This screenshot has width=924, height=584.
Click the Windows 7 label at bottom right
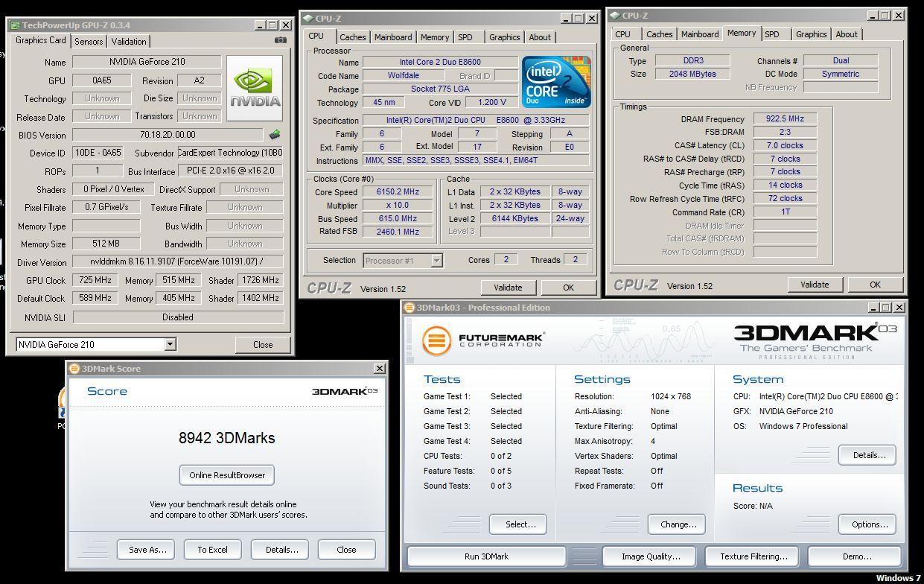coord(897,578)
